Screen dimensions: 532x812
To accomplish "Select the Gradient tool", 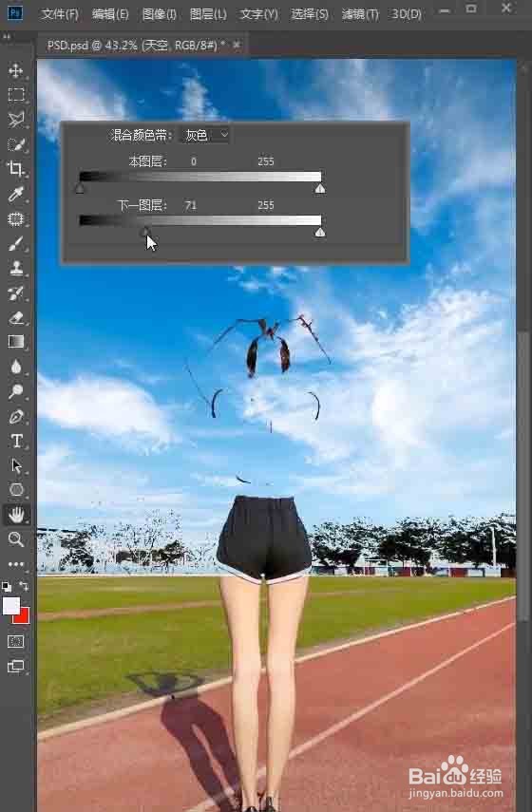I will [15, 342].
